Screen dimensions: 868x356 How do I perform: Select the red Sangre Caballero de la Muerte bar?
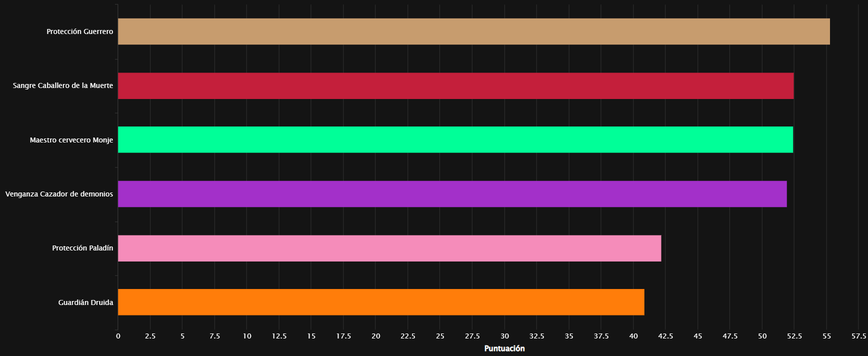tap(455, 85)
